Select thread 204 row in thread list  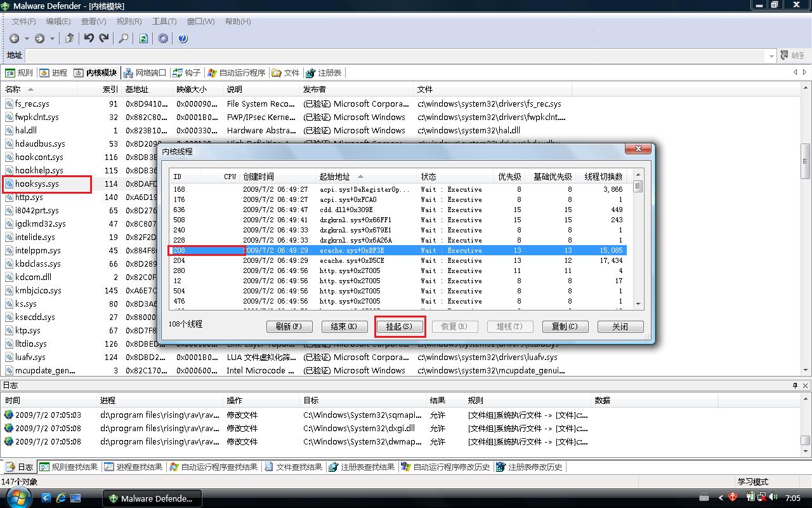pyautogui.click(x=398, y=260)
